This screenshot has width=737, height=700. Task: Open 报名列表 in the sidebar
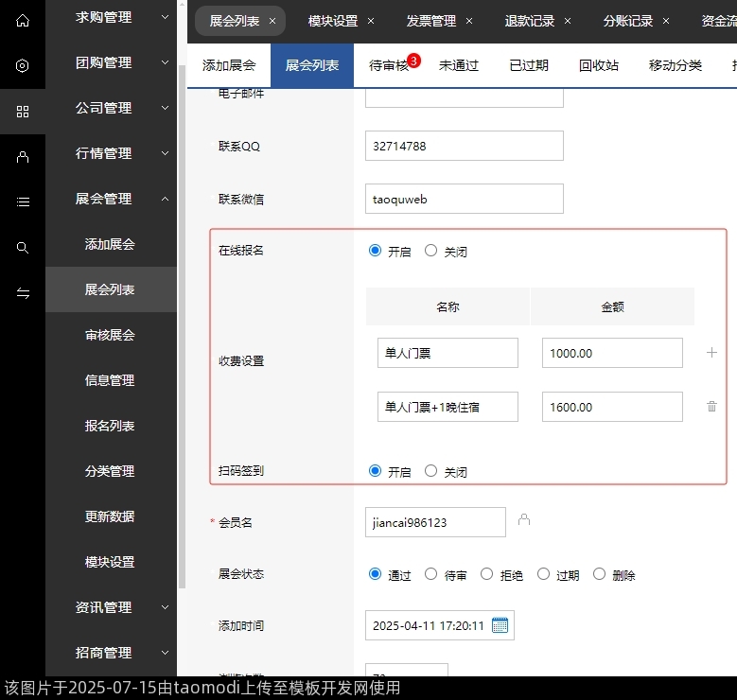tap(110, 426)
